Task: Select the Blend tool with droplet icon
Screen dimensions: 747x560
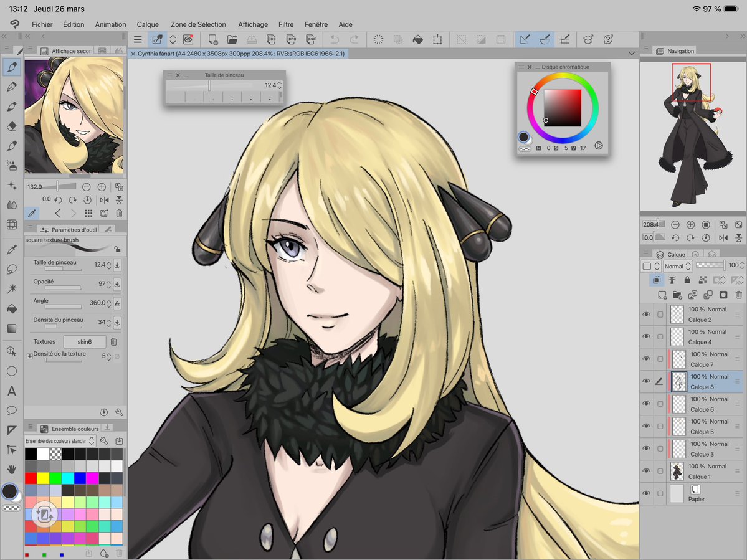Action: coord(12,205)
